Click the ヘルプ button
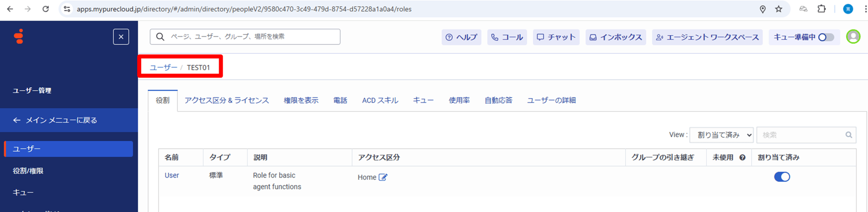 [x=461, y=37]
